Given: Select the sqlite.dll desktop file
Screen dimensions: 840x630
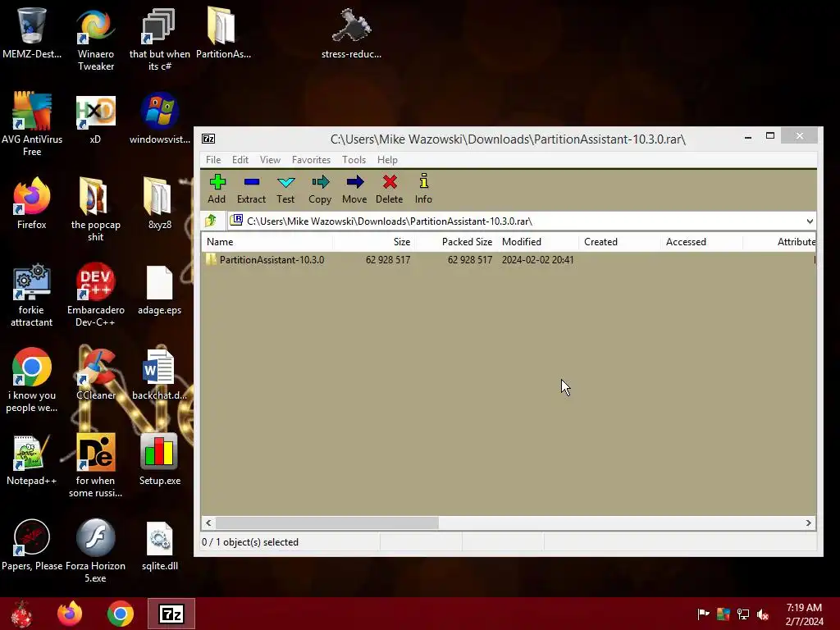Looking at the screenshot, I should pos(159,545).
